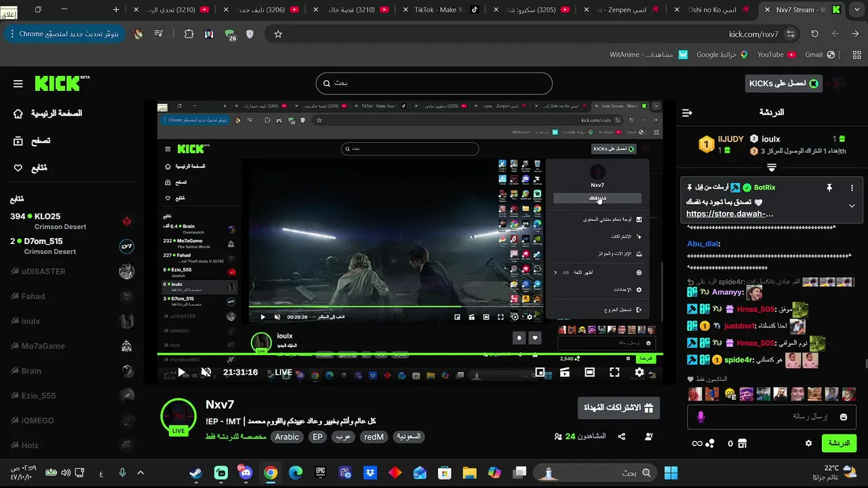Viewport: 868px width, 488px height.
Task: Open Steam from the taskbar
Action: 195,473
